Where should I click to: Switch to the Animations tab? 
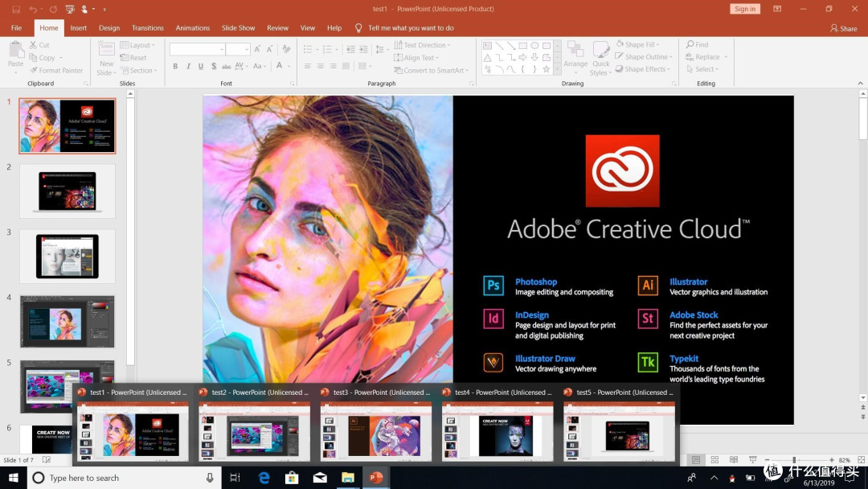point(193,27)
